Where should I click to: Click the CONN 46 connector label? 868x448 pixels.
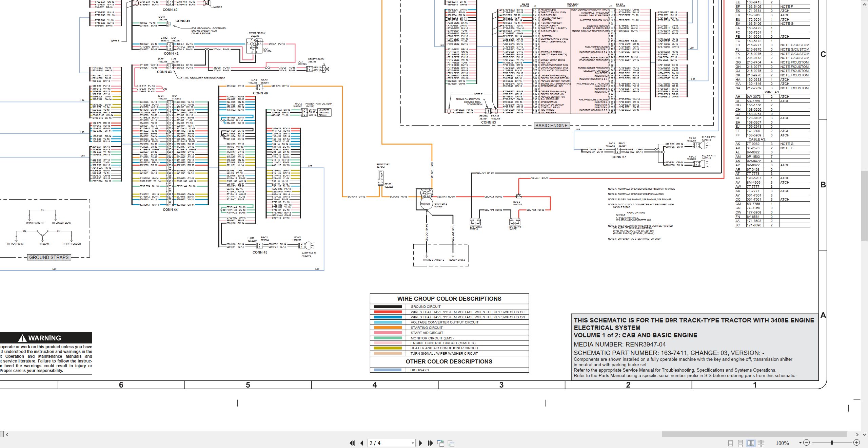click(x=260, y=93)
